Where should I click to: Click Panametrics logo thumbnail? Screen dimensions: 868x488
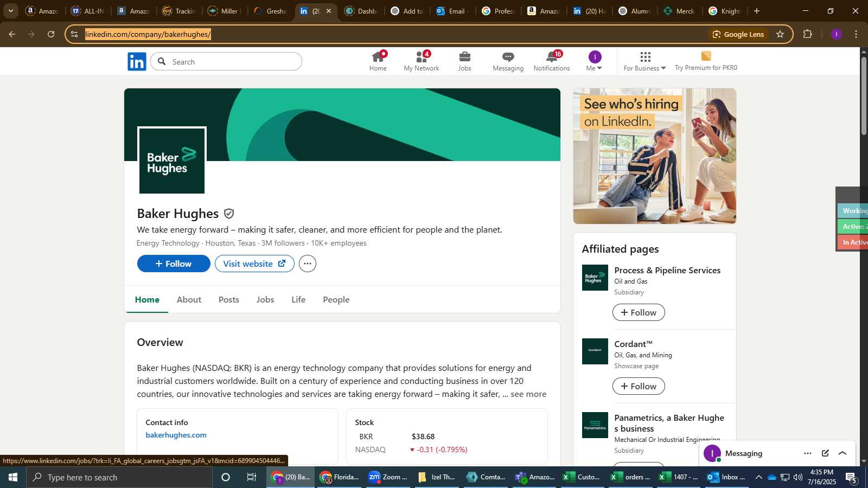pos(595,425)
